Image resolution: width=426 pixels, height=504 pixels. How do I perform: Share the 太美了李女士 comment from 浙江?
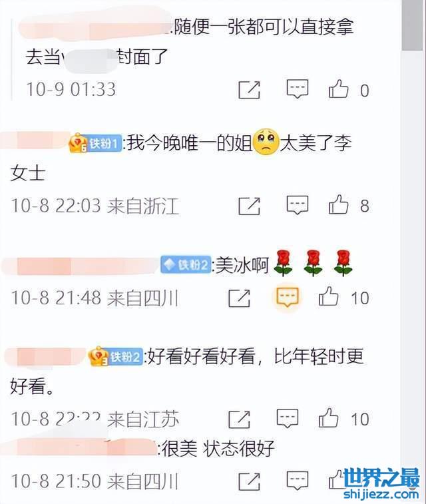[x=249, y=206]
